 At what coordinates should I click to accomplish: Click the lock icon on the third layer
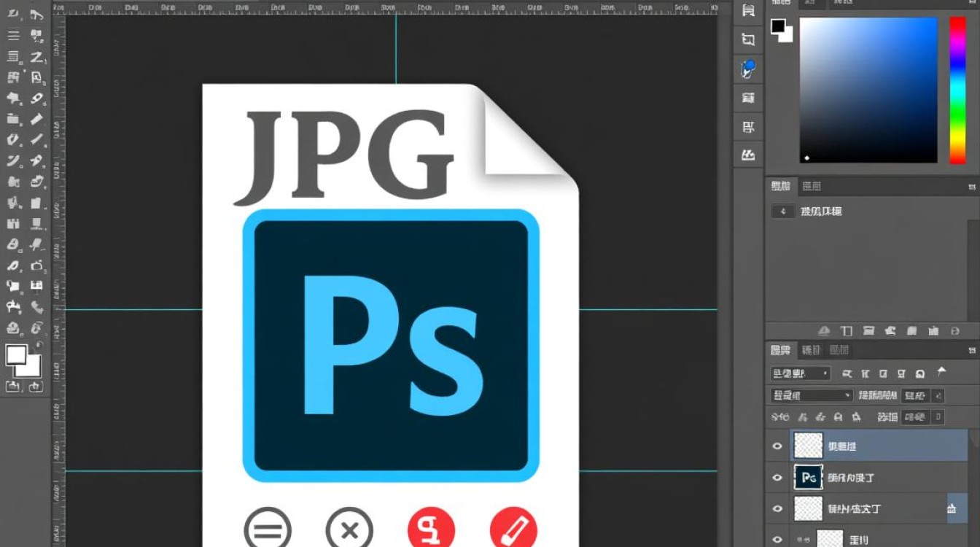tap(951, 508)
